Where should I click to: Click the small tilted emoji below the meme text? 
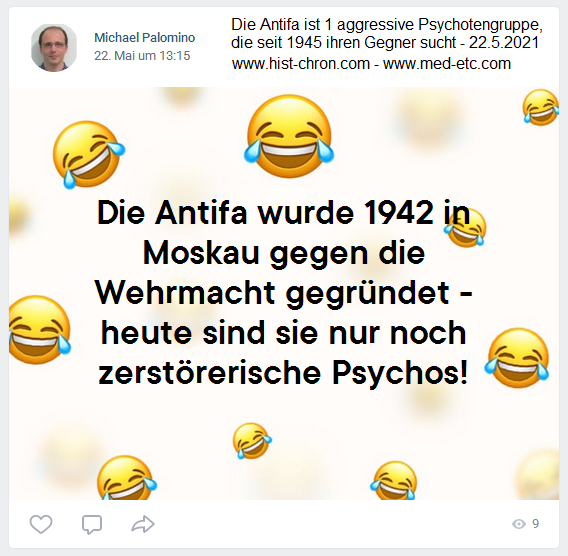[x=252, y=441]
